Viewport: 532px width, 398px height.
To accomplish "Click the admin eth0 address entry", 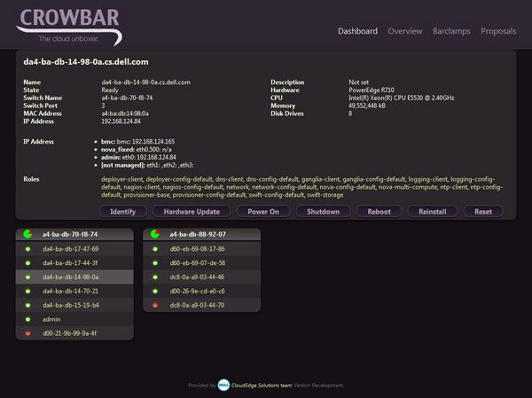I will 138,157.
